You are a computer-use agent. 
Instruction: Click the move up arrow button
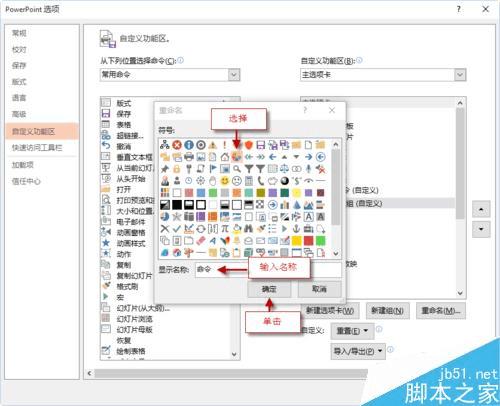click(x=481, y=209)
